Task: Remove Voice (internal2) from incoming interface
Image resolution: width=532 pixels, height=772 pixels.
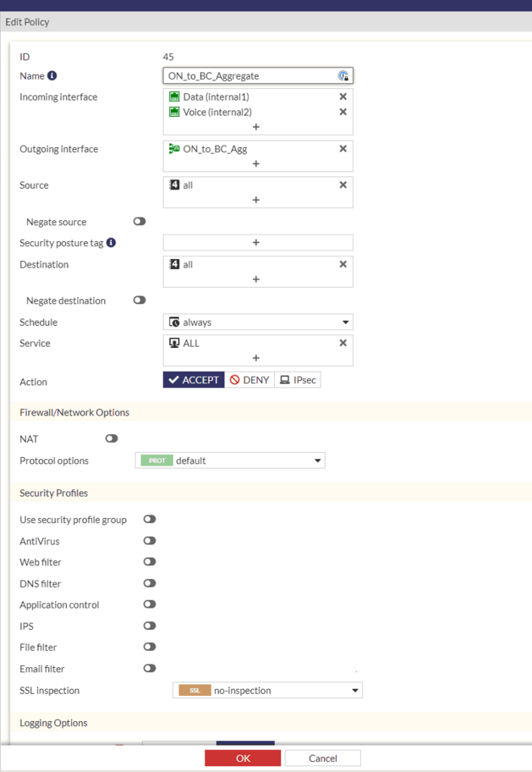Action: tap(343, 112)
